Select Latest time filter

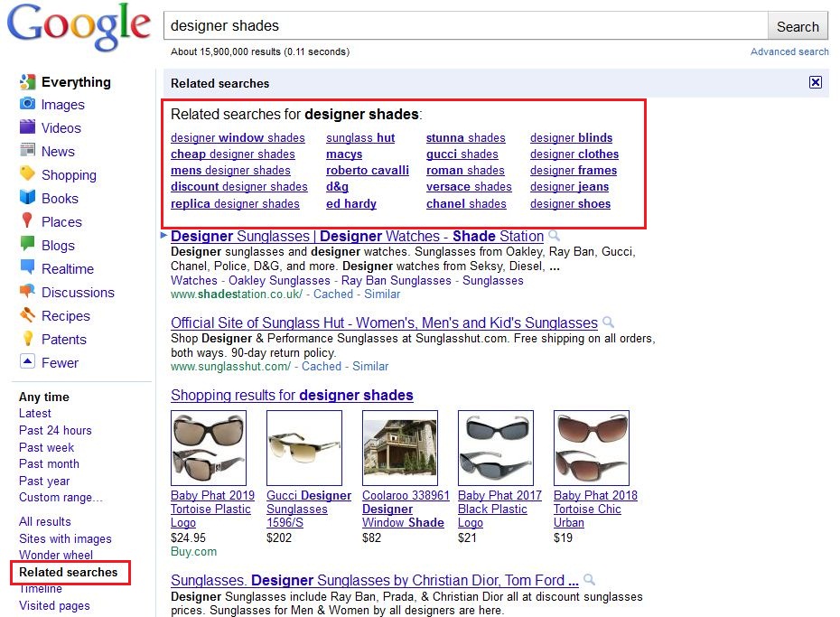[35, 414]
